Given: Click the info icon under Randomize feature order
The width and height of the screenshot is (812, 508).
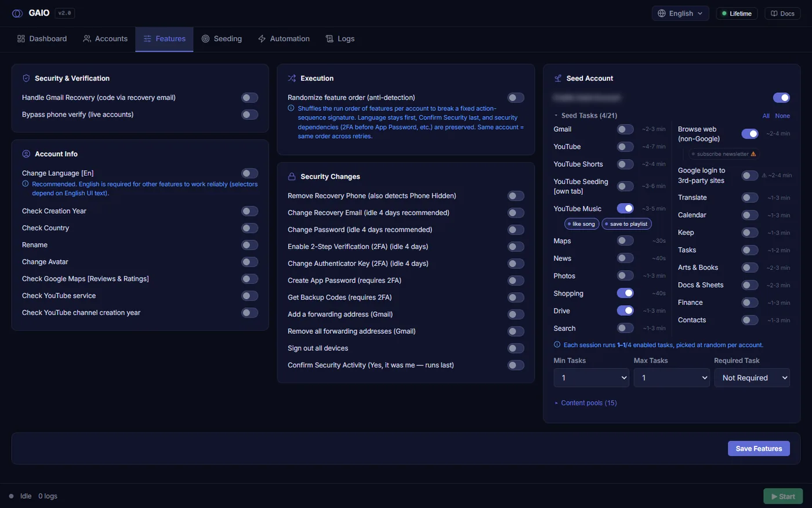Looking at the screenshot, I should pyautogui.click(x=291, y=109).
